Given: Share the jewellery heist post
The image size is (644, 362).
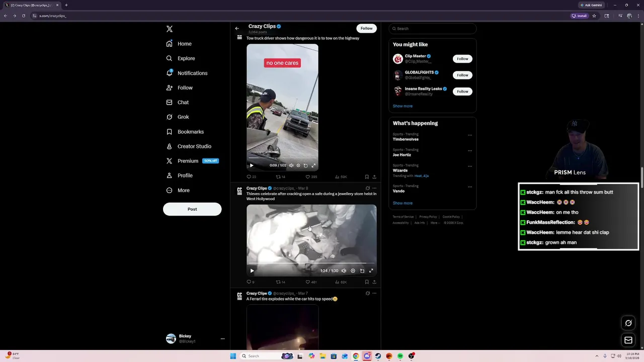Looking at the screenshot, I should pos(374,282).
